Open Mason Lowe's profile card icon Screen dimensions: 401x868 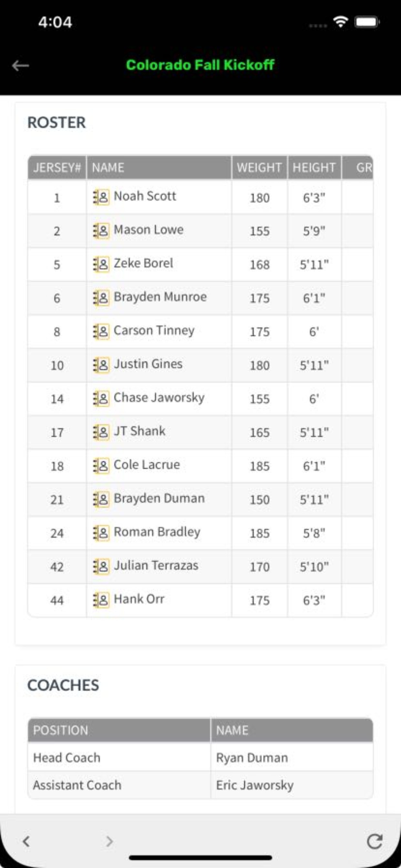point(101,231)
